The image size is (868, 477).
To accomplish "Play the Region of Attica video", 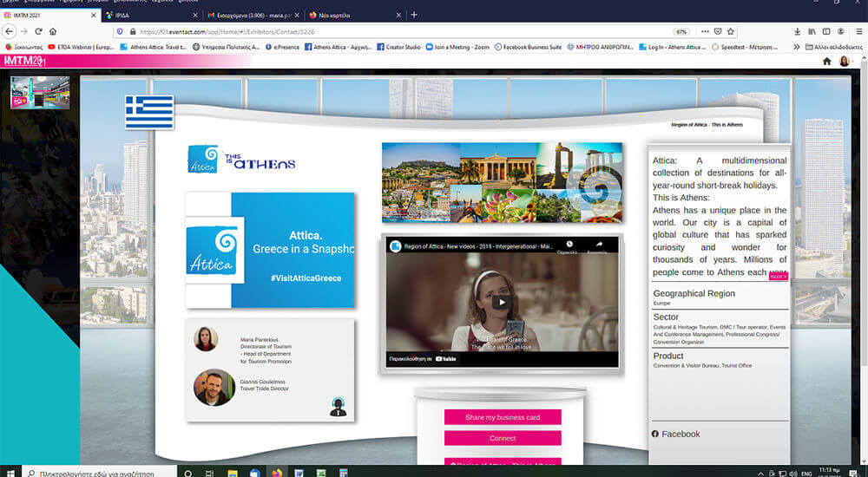I will tap(502, 302).
